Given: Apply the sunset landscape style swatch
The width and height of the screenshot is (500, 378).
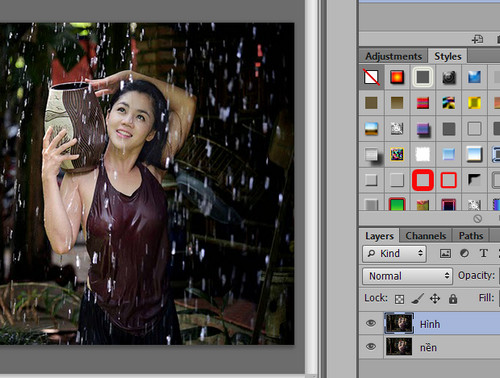Looking at the screenshot, I should tap(371, 129).
